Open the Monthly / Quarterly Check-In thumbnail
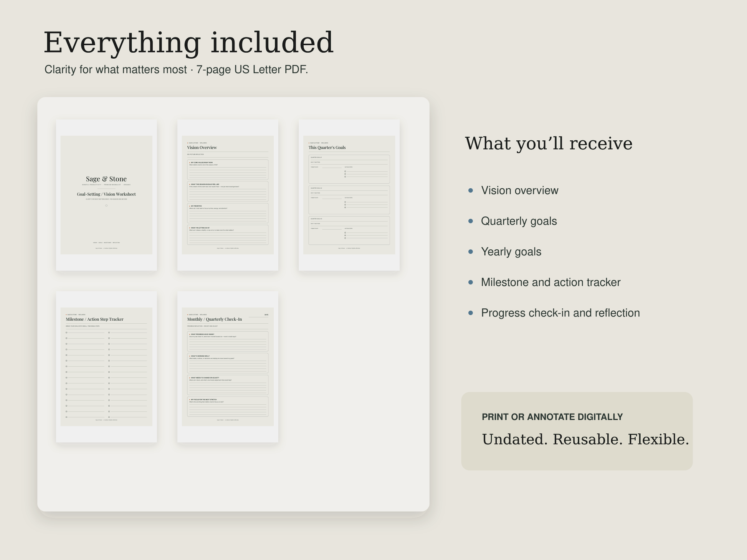Image resolution: width=747 pixels, height=560 pixels. point(228,367)
